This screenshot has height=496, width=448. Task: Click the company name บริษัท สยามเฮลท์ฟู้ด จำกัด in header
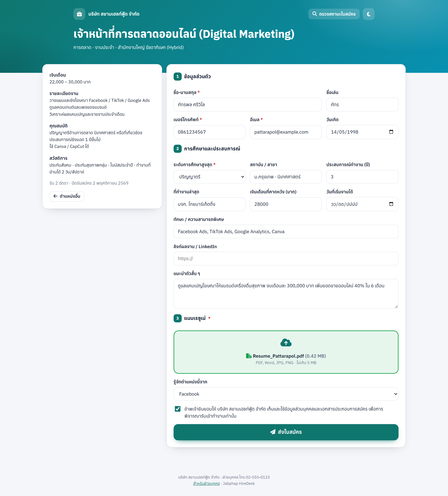(114, 14)
